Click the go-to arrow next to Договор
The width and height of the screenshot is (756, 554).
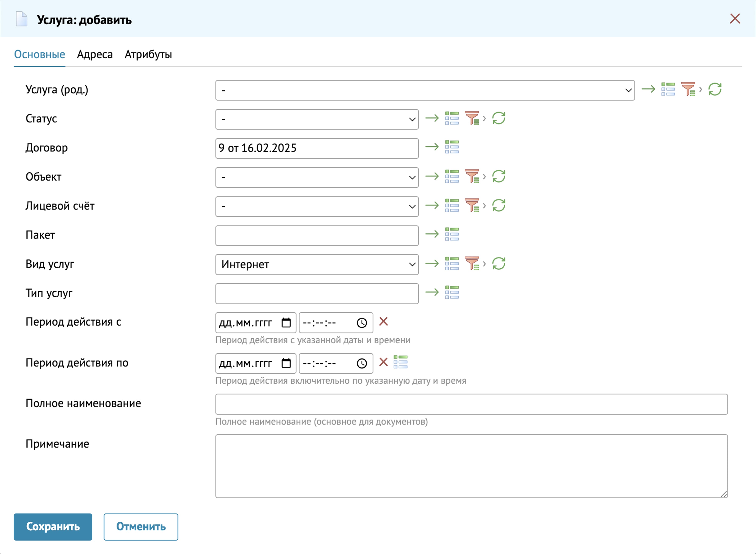pos(432,147)
